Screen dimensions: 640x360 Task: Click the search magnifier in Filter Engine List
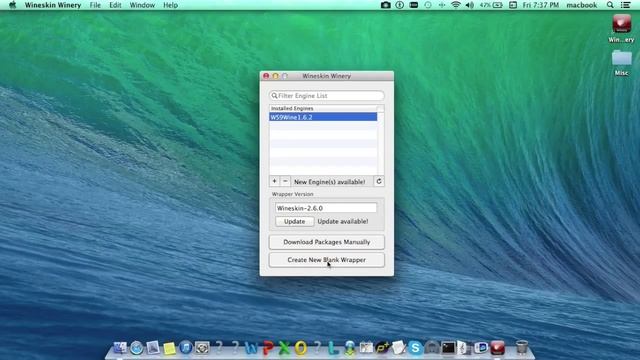[x=274, y=96]
